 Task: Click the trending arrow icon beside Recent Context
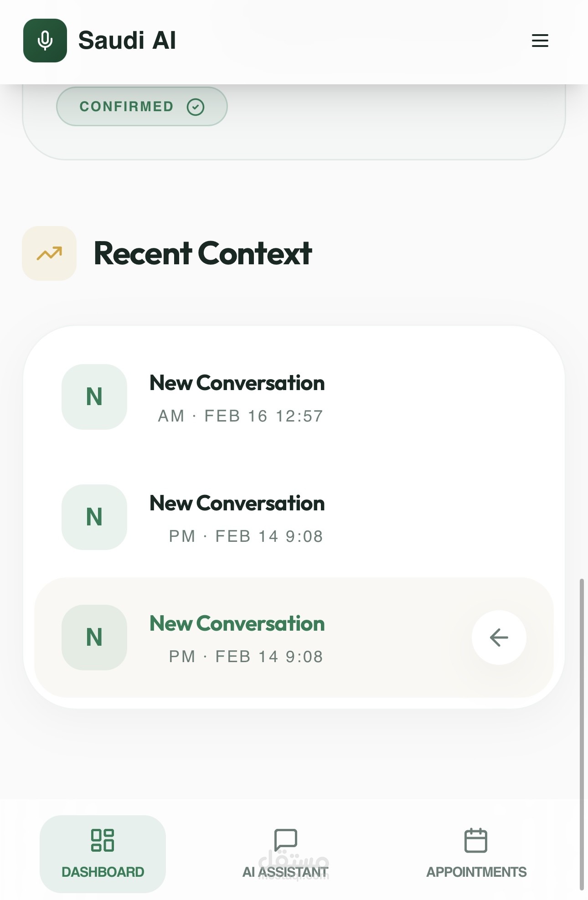pyautogui.click(x=49, y=253)
